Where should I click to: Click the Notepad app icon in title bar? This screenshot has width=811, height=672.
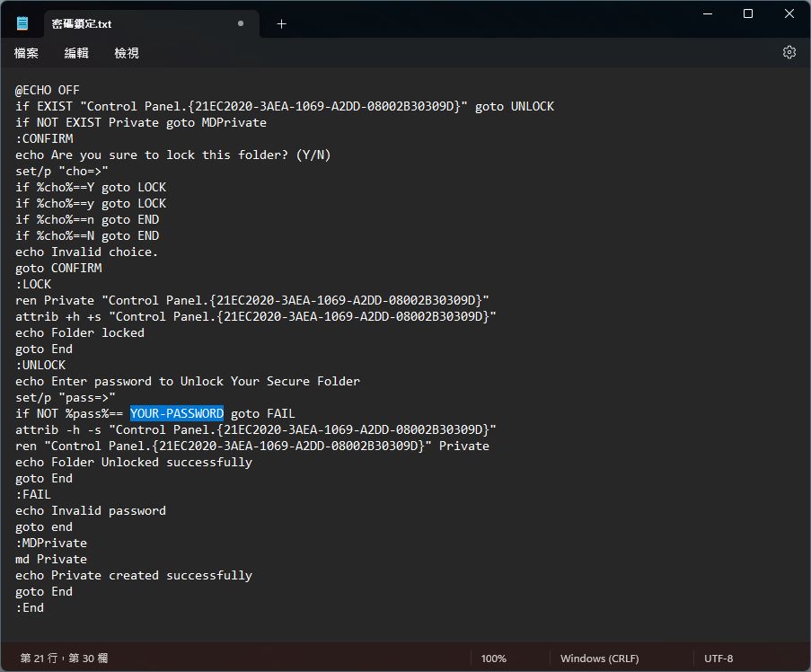[22, 23]
